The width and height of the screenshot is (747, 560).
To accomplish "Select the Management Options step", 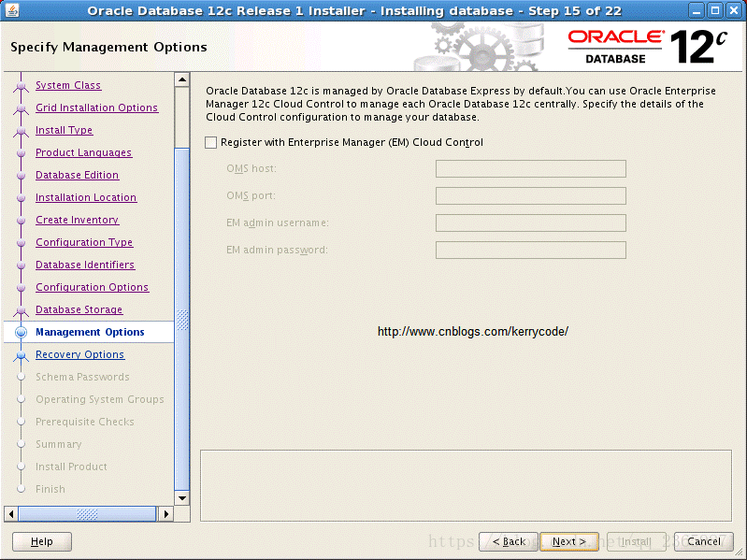I will tap(90, 332).
